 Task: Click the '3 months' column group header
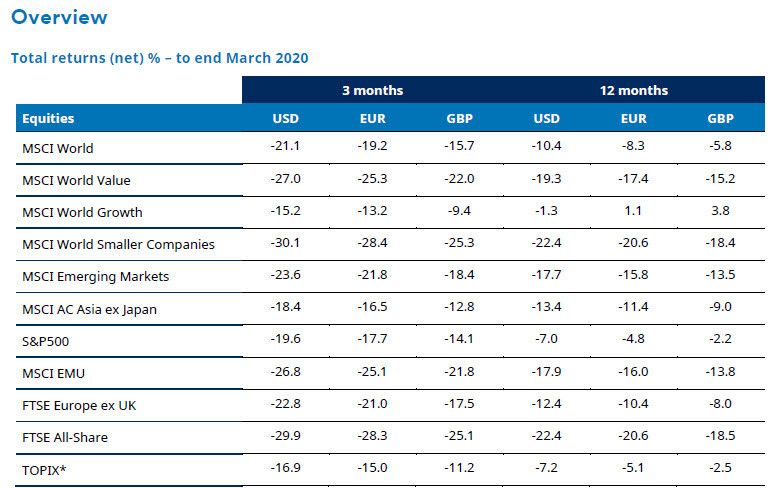371,90
